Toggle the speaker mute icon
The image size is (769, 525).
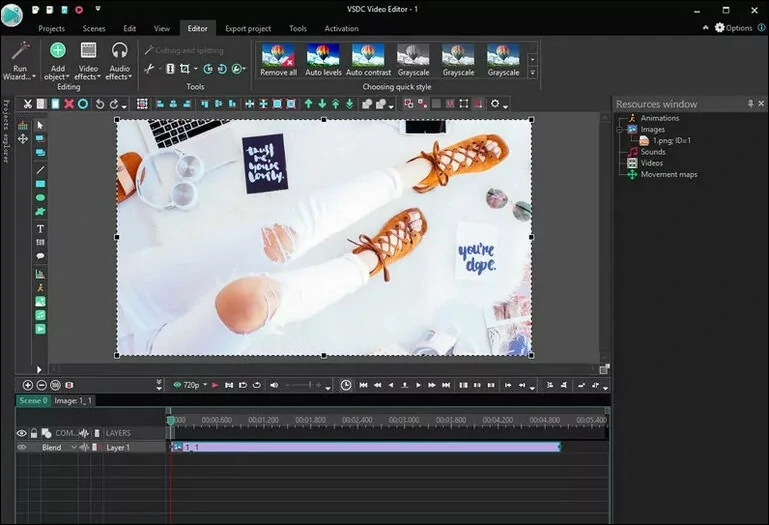[x=274, y=385]
